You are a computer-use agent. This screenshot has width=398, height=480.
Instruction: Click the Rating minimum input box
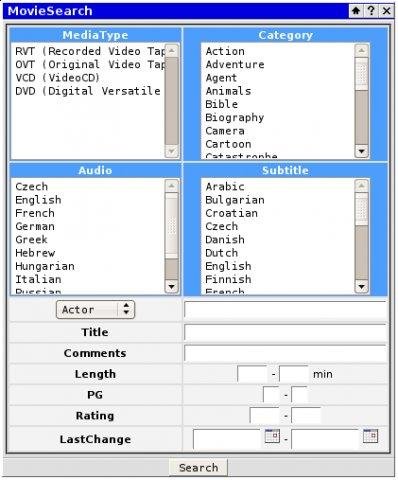pos(264,415)
